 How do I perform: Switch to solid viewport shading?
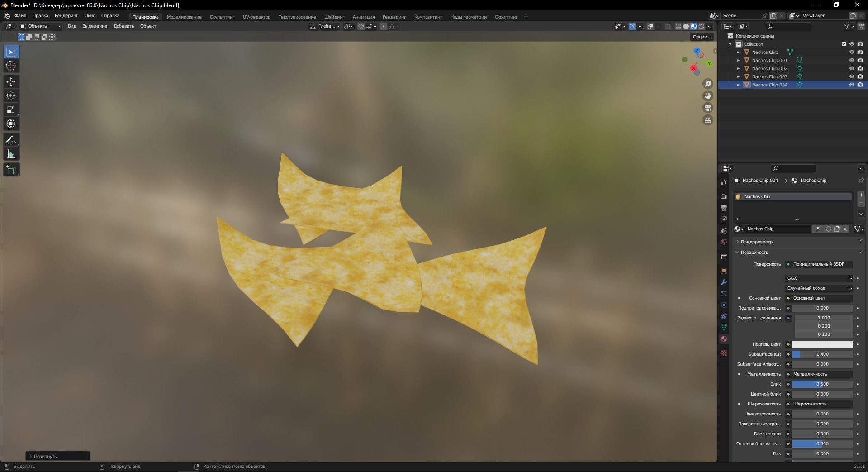[686, 26]
